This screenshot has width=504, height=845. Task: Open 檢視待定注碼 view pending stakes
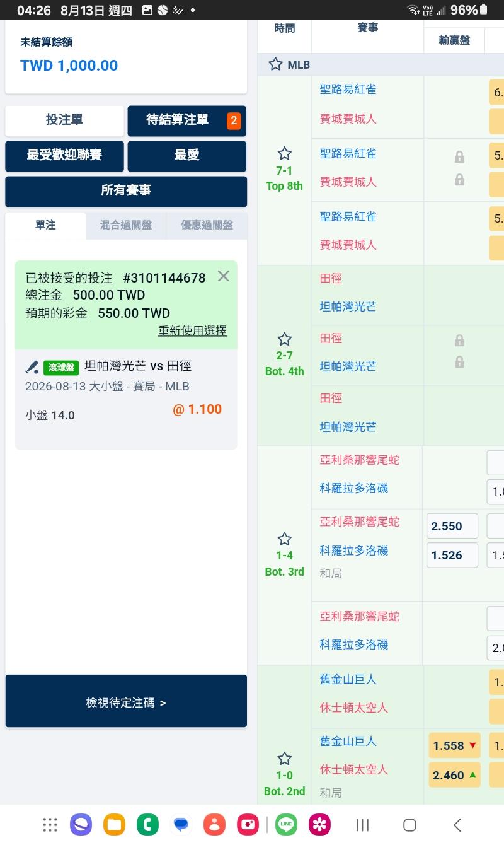pos(126,702)
